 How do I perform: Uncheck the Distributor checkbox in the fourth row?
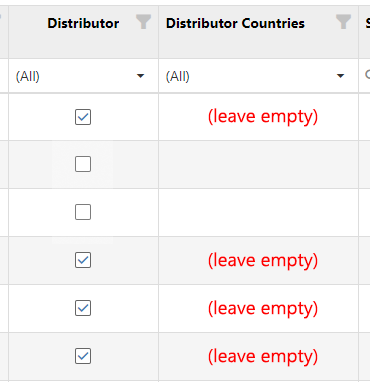coord(83,260)
